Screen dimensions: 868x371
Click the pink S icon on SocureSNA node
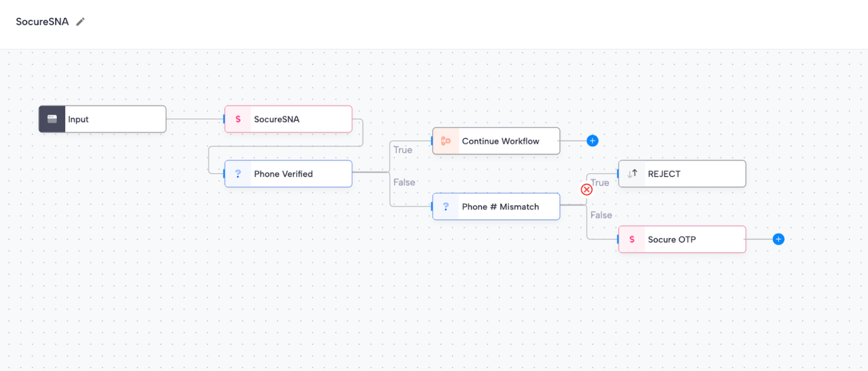point(238,119)
